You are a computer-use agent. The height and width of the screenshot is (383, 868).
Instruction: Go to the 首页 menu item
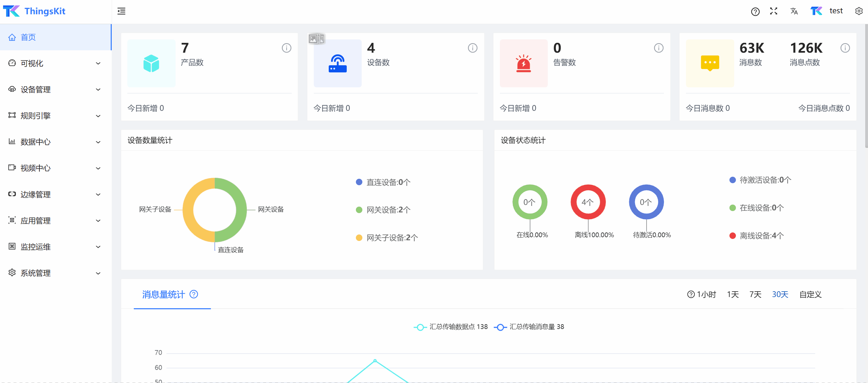tap(28, 37)
